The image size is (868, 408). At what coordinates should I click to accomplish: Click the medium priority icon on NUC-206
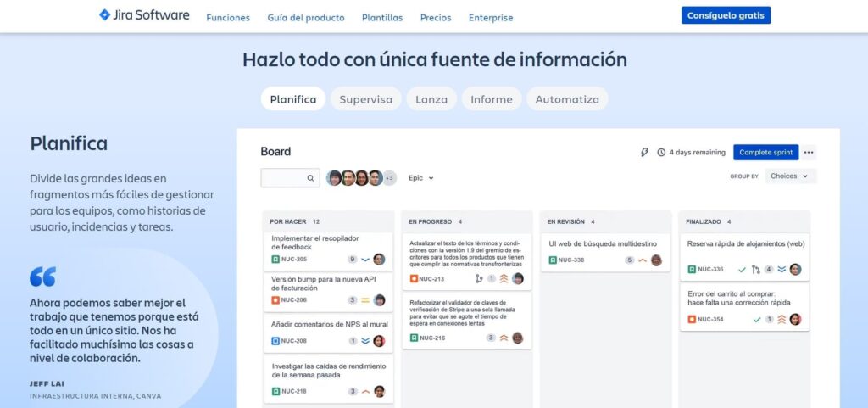pos(365,300)
